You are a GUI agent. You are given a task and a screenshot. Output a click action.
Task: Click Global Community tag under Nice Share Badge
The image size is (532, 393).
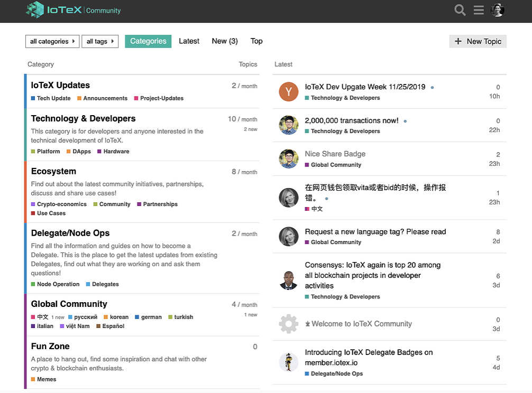(333, 165)
